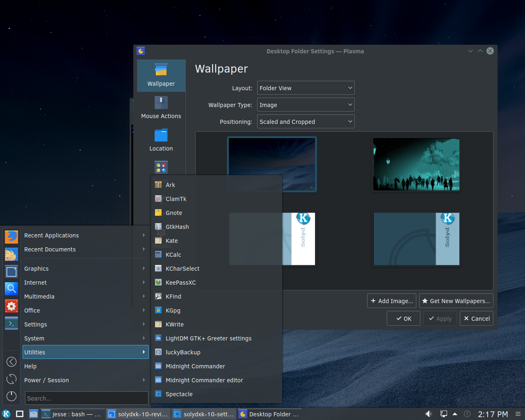Screen dimensions: 525x420
Task: Expand Power / Session submenu
Action: pos(85,380)
